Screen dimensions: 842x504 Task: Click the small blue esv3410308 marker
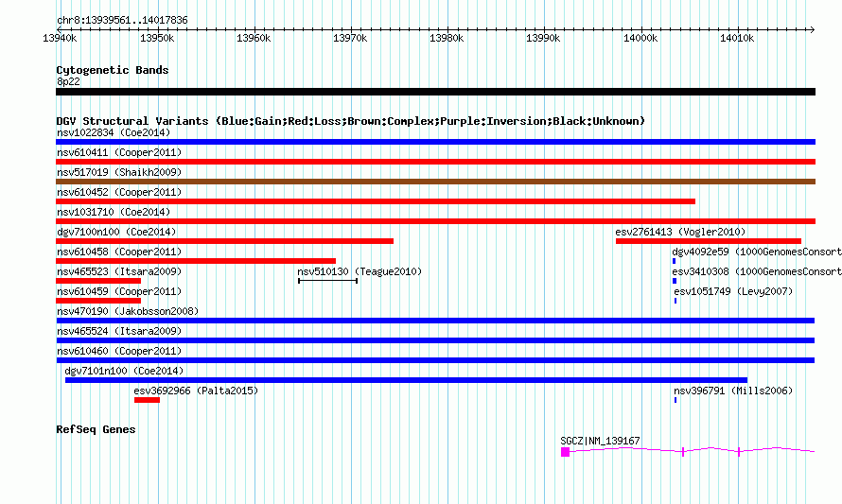(x=675, y=281)
